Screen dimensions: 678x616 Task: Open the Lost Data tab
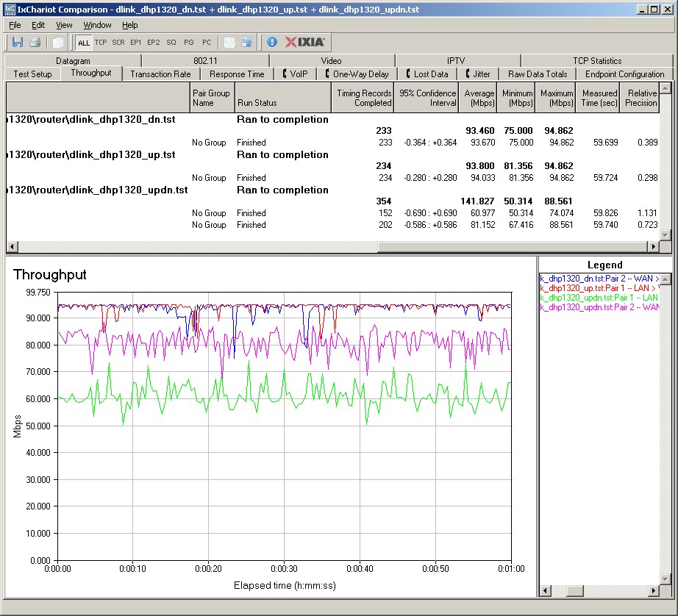(427, 74)
